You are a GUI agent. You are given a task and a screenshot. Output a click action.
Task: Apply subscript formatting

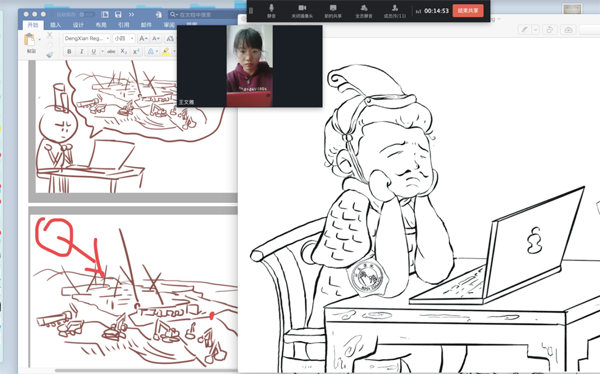pos(123,51)
